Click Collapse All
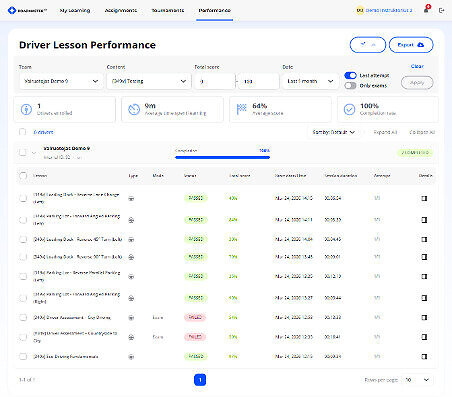 coord(422,132)
